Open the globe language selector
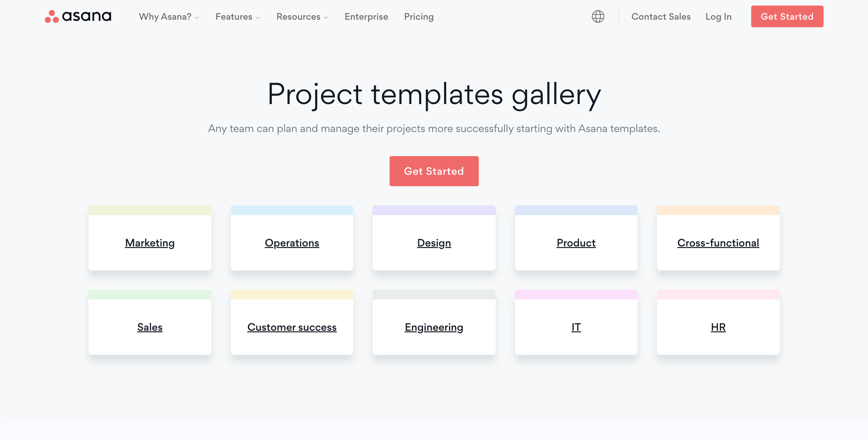Viewport: 868px width, 439px height. pos(598,16)
